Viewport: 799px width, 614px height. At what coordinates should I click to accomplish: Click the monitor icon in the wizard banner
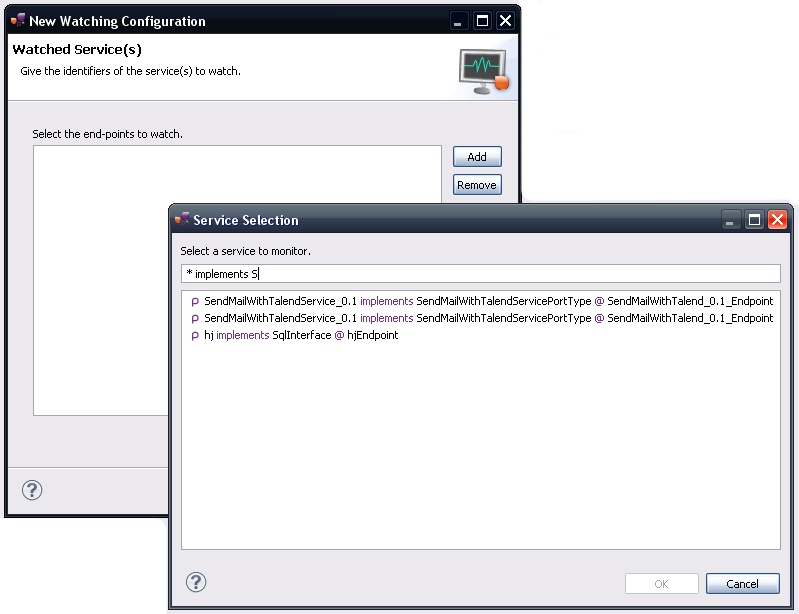[x=483, y=71]
